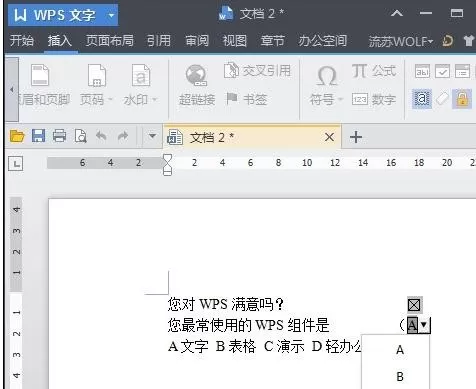The width and height of the screenshot is (476, 389).
Task: Insert a drop-down form field icon
Action: (x=462, y=71)
